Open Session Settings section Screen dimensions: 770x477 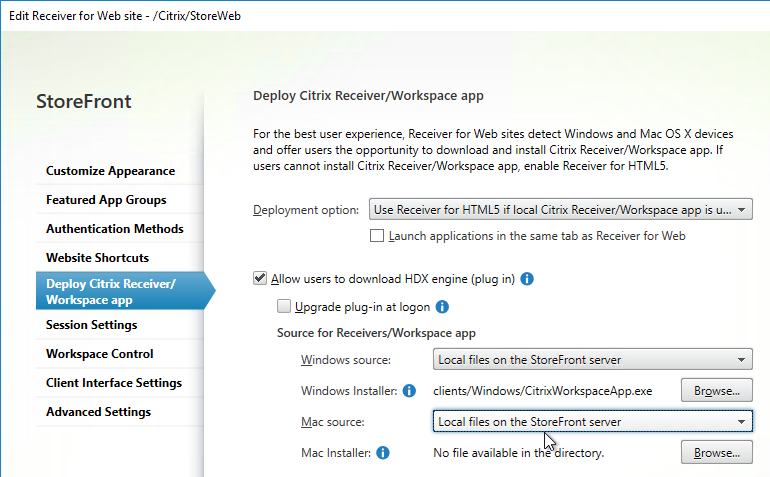pos(91,325)
